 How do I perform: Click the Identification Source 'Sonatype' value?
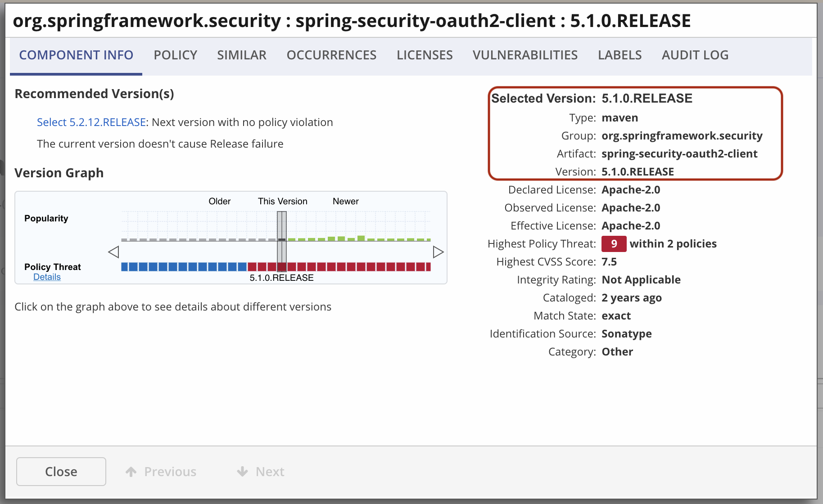pyautogui.click(x=627, y=334)
